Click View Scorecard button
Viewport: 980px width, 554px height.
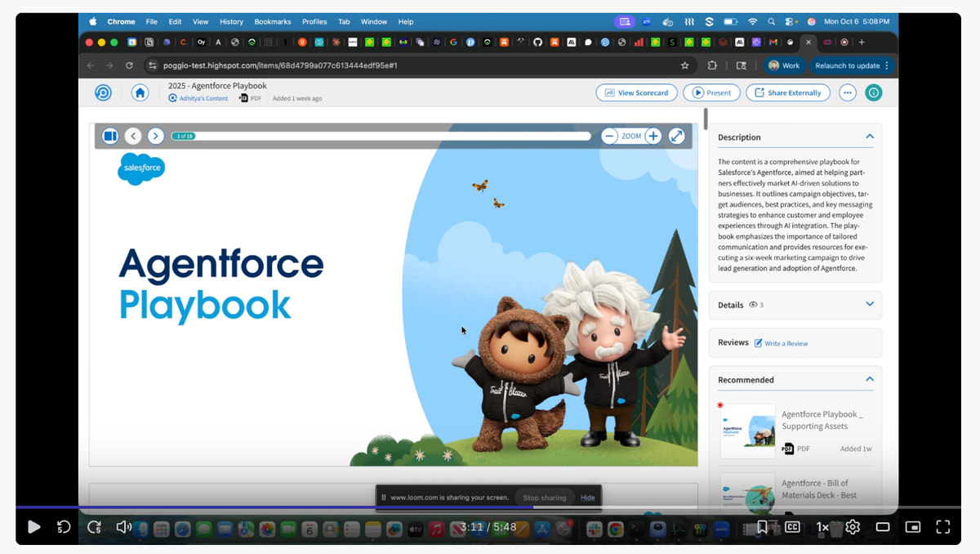[x=636, y=92]
